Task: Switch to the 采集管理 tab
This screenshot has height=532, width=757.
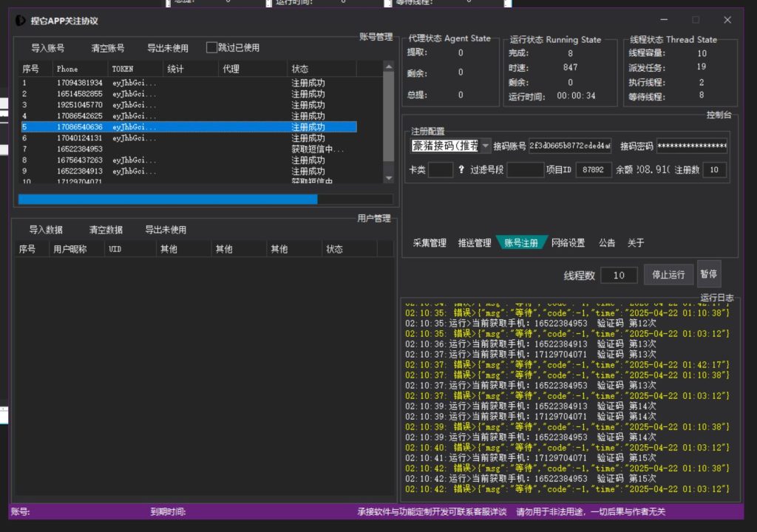Action: (430, 242)
